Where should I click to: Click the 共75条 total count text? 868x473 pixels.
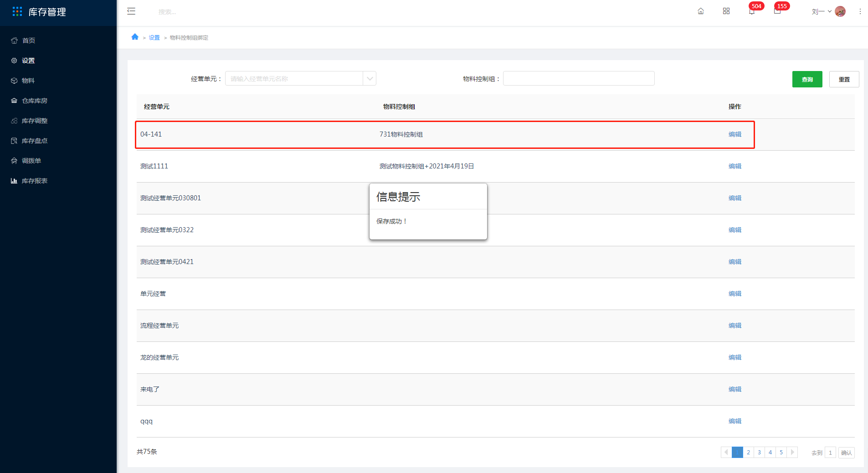click(147, 452)
